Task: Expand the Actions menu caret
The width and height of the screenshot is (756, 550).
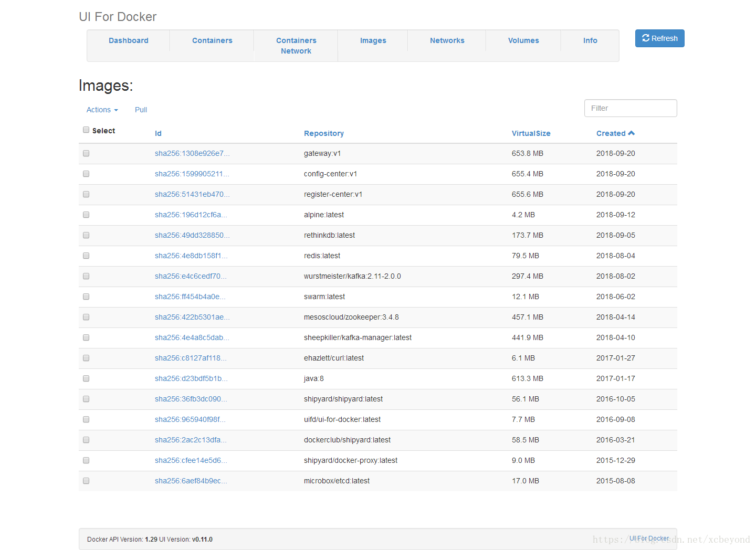Action: click(116, 110)
